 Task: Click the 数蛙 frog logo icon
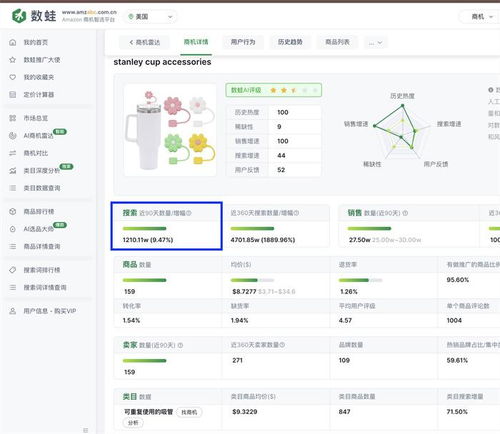[x=19, y=16]
